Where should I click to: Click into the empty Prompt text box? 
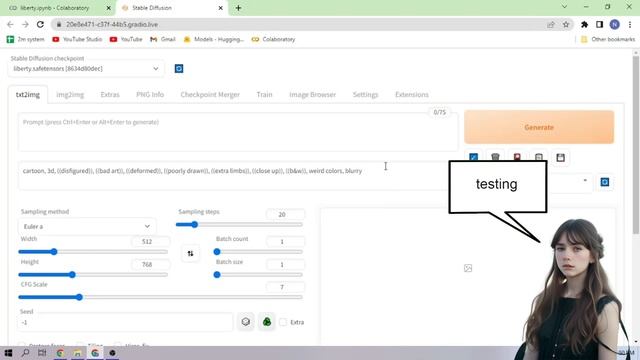click(x=238, y=133)
